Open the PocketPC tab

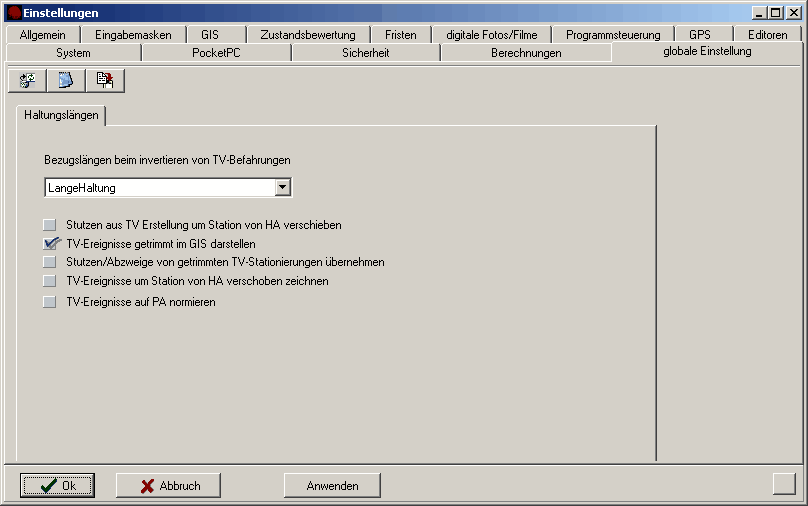216,53
